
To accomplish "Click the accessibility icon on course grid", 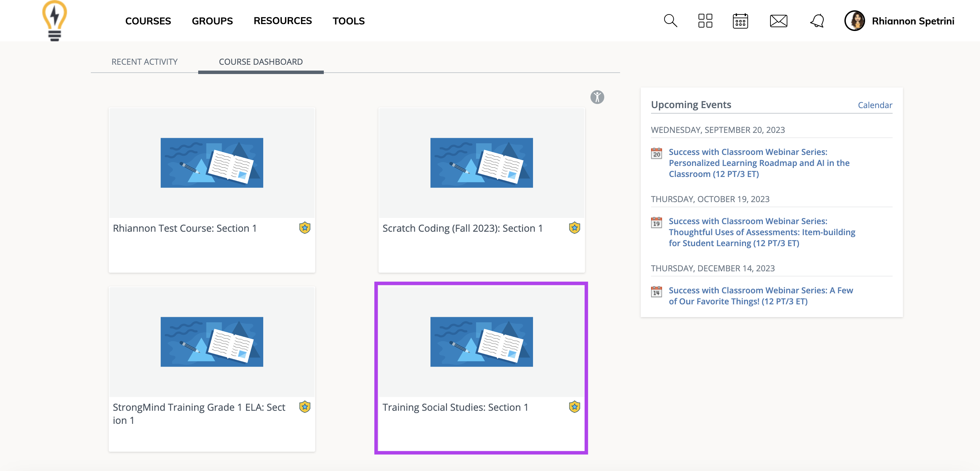I will (x=597, y=97).
